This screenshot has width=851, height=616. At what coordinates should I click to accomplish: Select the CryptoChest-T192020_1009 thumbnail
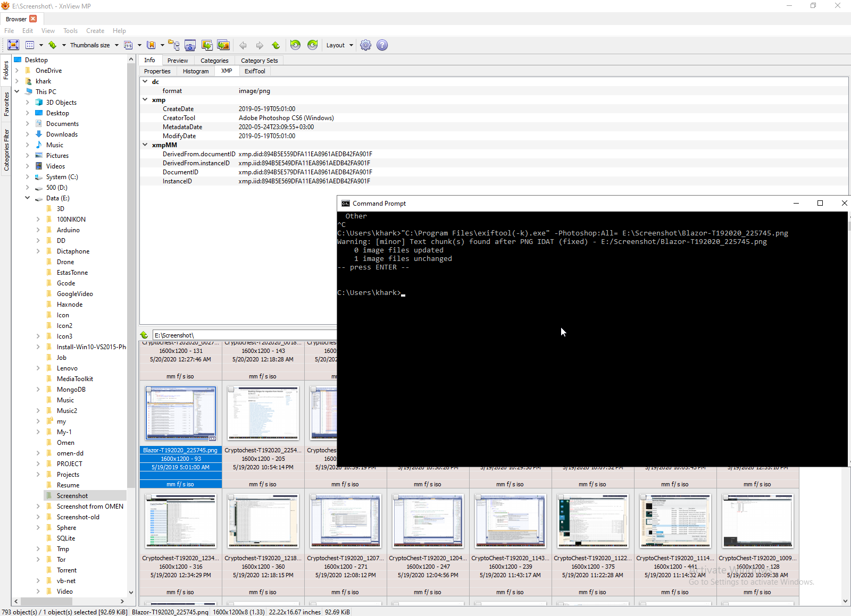pos(758,521)
